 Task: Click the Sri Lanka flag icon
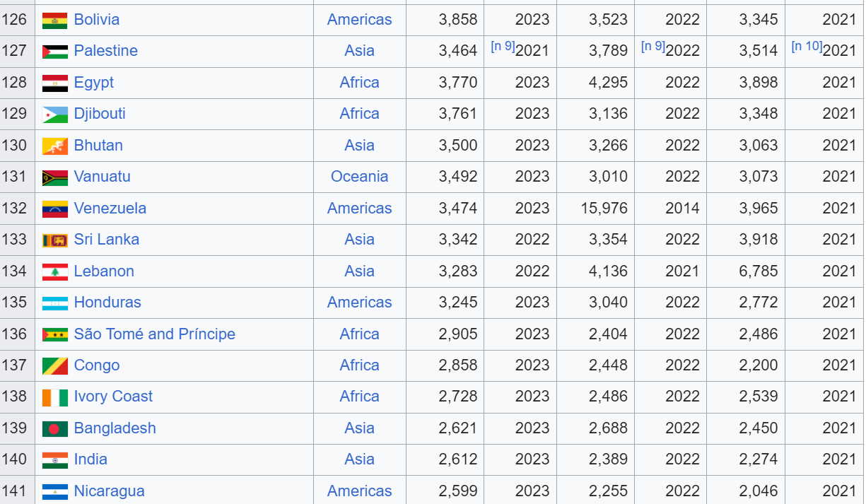tap(55, 240)
